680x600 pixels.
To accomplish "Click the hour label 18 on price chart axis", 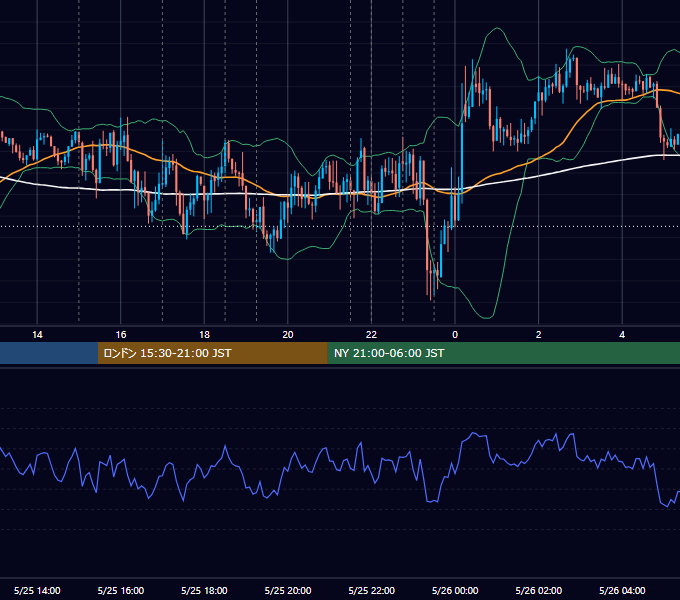I will [204, 335].
